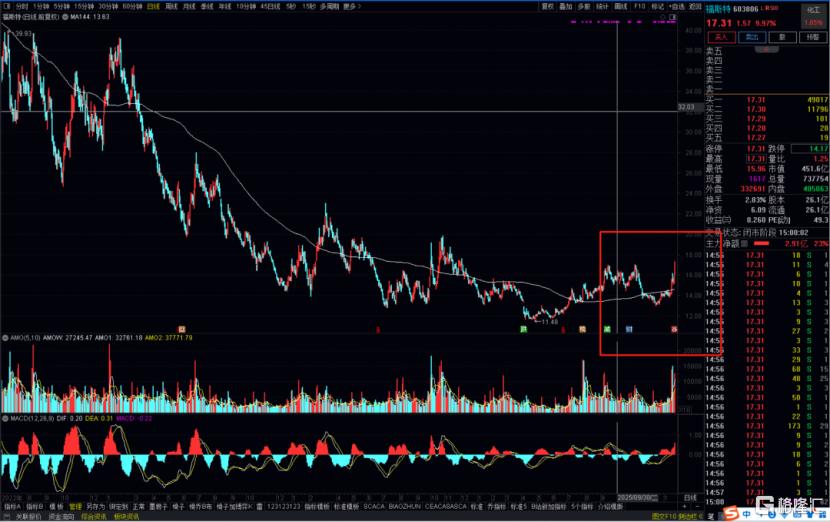Image resolution: width=830 pixels, height=522 pixels.
Task: Open the 板块资讯 sector news tab
Action: click(127, 516)
